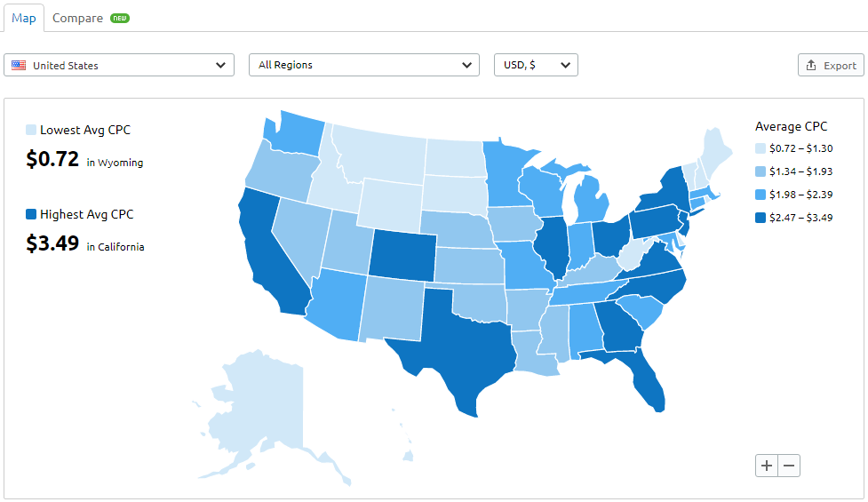Select the $1.34 – $1.93 legend swatch

point(760,171)
